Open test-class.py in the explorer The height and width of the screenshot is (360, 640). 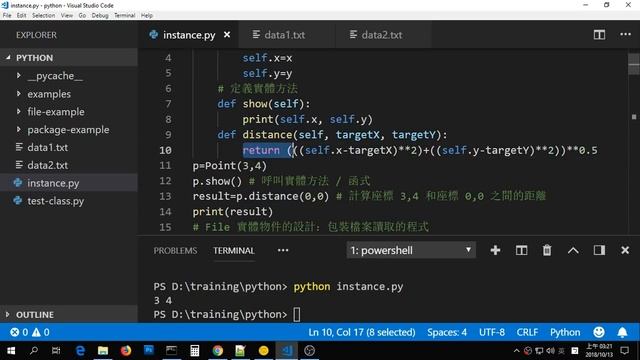(x=56, y=201)
